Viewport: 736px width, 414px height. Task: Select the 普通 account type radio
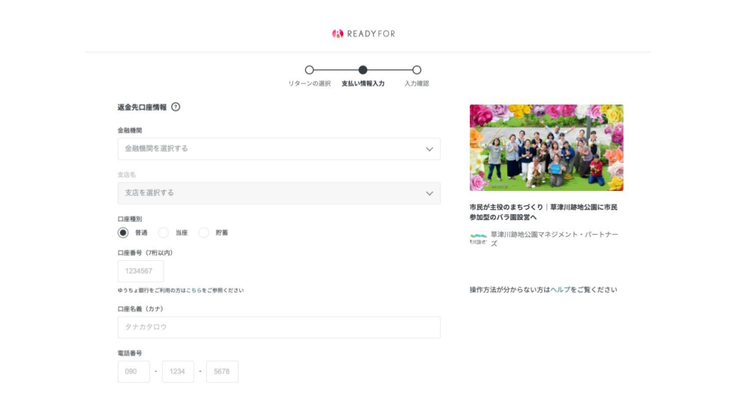(123, 232)
